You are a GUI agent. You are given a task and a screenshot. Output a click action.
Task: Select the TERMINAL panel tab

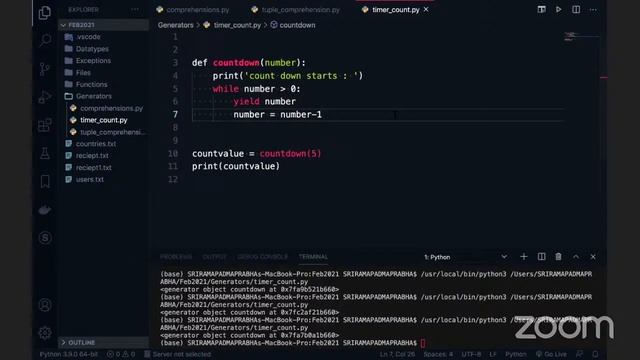click(x=313, y=257)
